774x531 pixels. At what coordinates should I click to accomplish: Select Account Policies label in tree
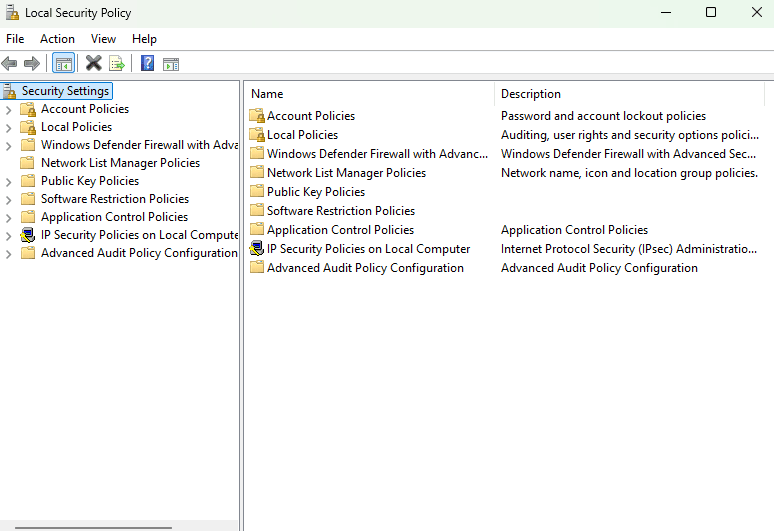[x=85, y=109]
